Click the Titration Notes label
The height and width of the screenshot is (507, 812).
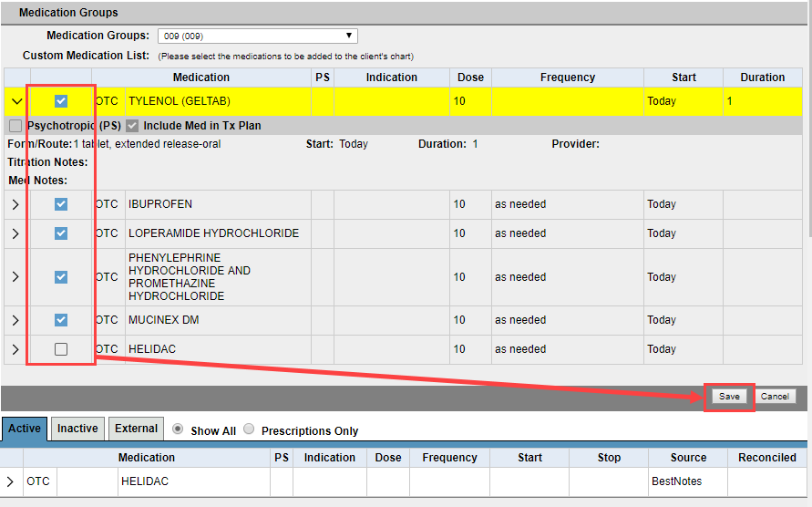click(47, 162)
